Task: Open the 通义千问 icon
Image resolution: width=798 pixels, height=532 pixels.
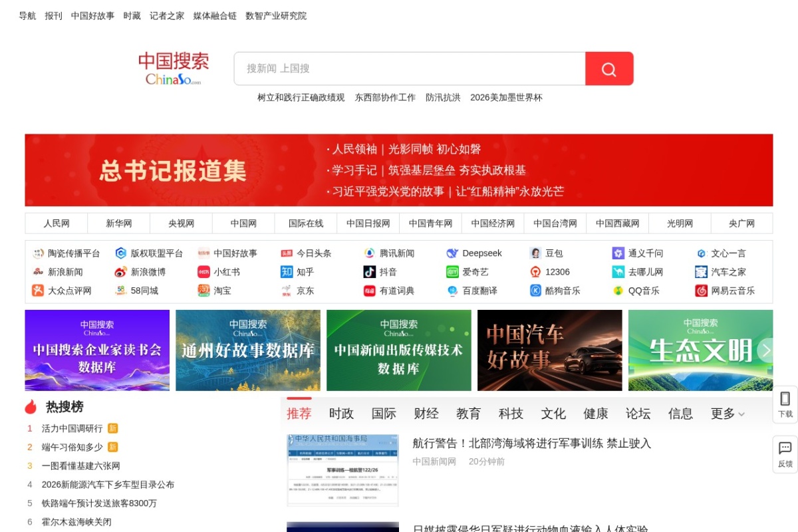Action: coord(618,253)
